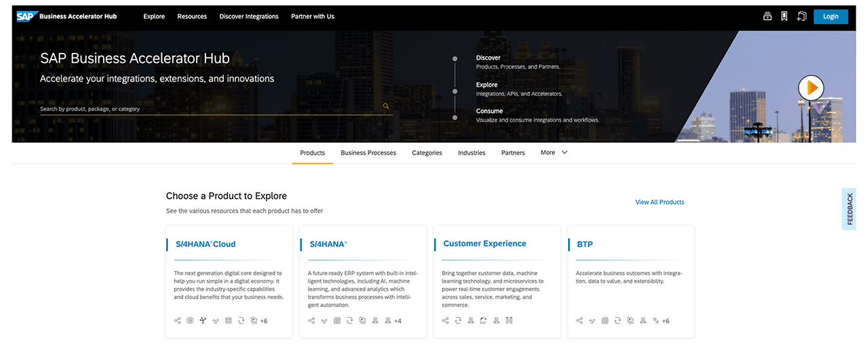Image resolution: width=868 pixels, height=345 pixels.
Task: Open Partner with Us menu
Action: tap(313, 16)
